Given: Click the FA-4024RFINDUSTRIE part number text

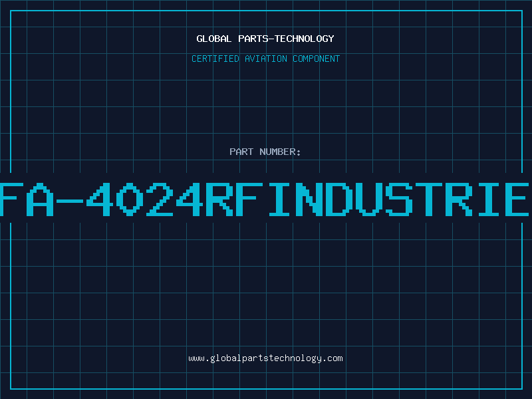Looking at the screenshot, I should pos(265,199).
